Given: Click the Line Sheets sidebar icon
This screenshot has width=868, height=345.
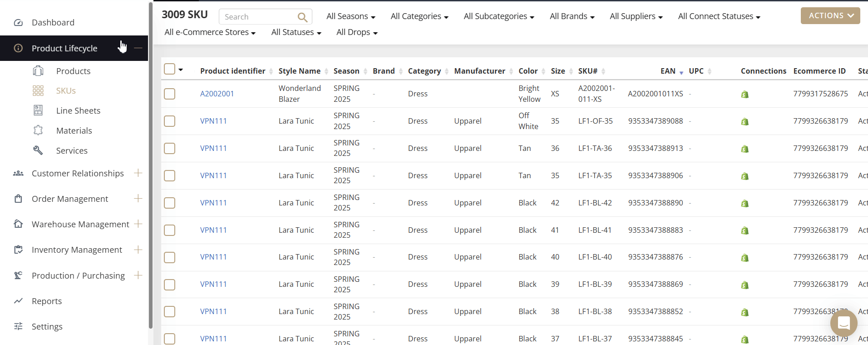Looking at the screenshot, I should (x=38, y=110).
